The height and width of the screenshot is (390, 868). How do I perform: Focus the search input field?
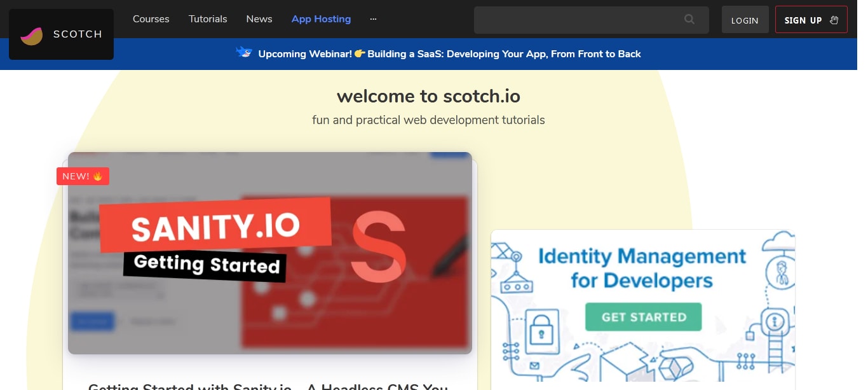click(x=591, y=20)
